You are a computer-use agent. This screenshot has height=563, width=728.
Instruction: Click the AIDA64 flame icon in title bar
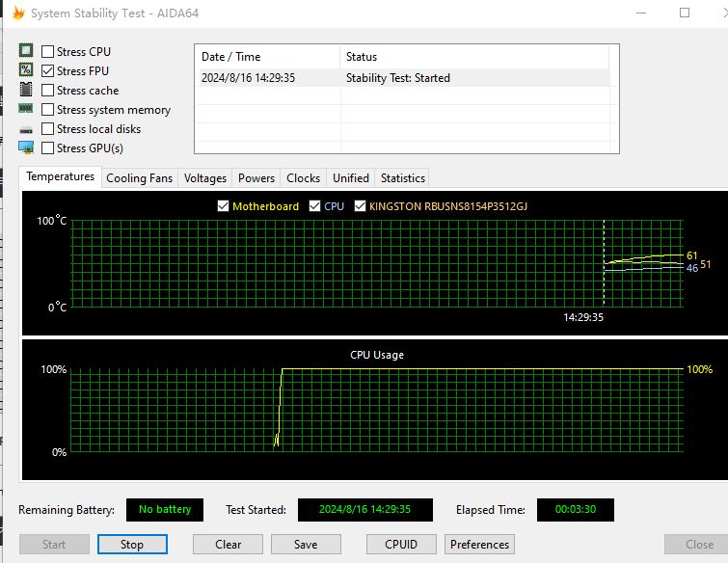18,13
